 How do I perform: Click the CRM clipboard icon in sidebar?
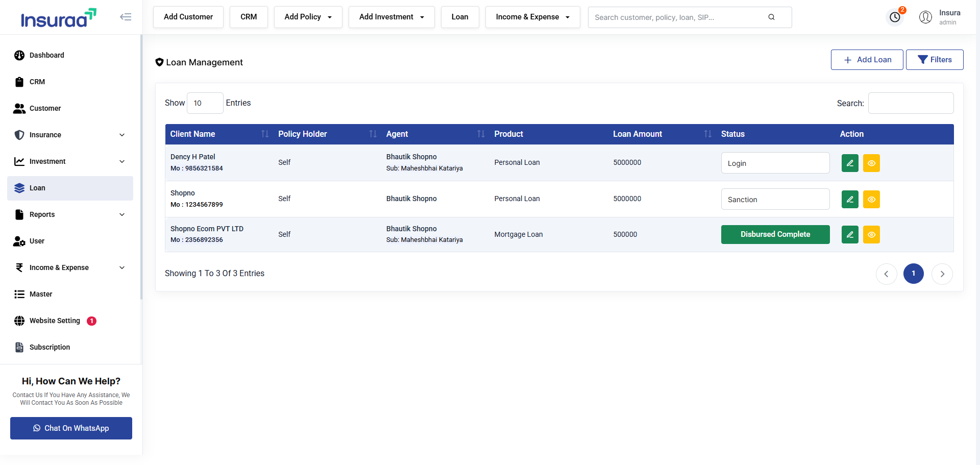pos(19,82)
